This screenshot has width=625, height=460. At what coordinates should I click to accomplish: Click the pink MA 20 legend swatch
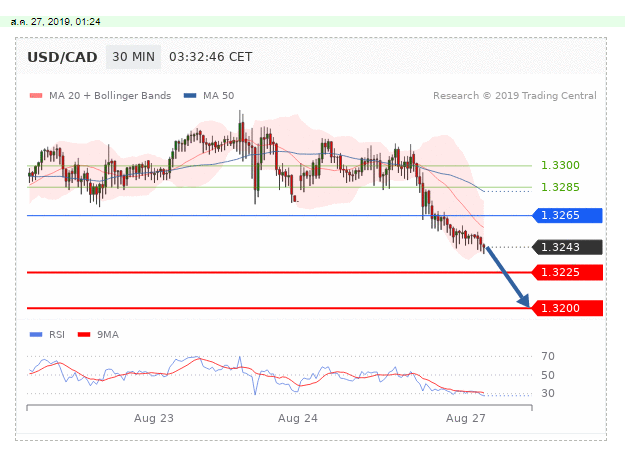[x=36, y=96]
